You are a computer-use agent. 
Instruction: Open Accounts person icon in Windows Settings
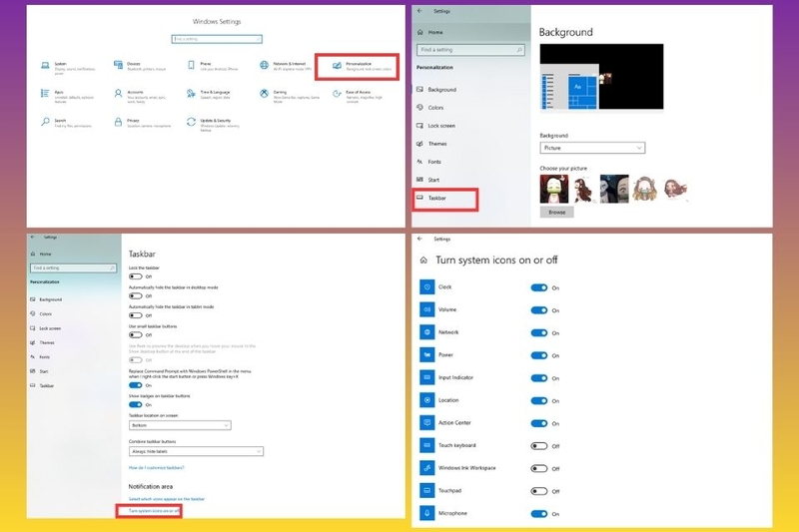coord(118,94)
